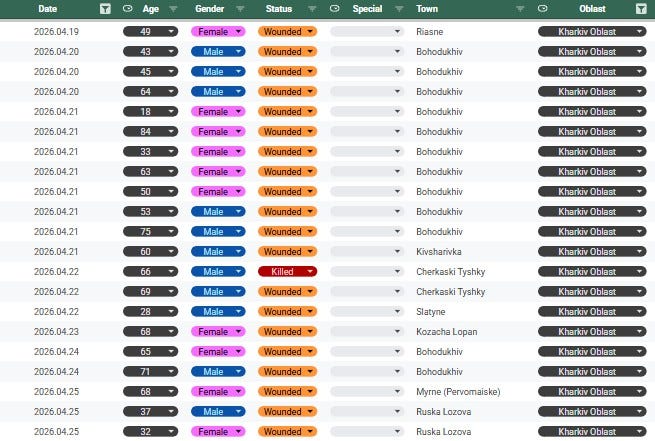Screen dimensions: 655x441
Task: Select the date cell 2026.04.23
Action: point(56,332)
